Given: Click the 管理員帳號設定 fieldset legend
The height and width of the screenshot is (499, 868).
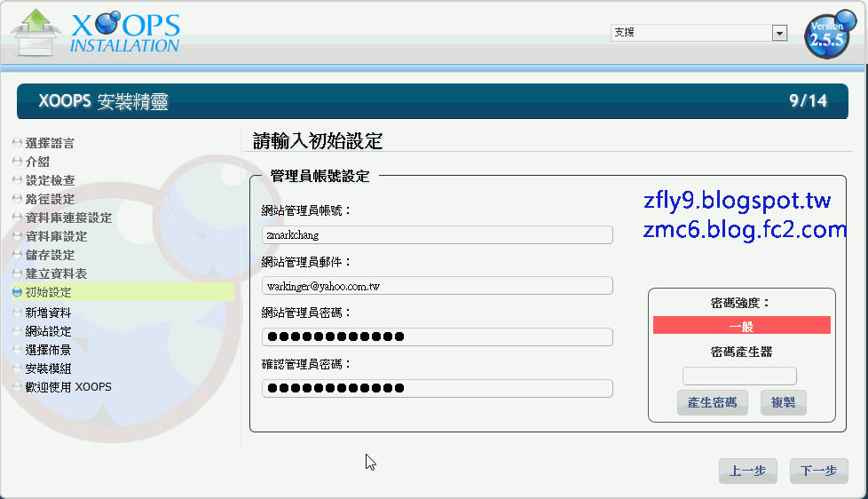Looking at the screenshot, I should tap(320, 176).
